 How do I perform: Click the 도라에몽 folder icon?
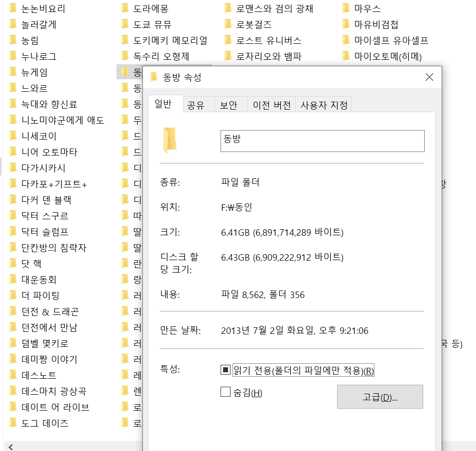(x=125, y=8)
